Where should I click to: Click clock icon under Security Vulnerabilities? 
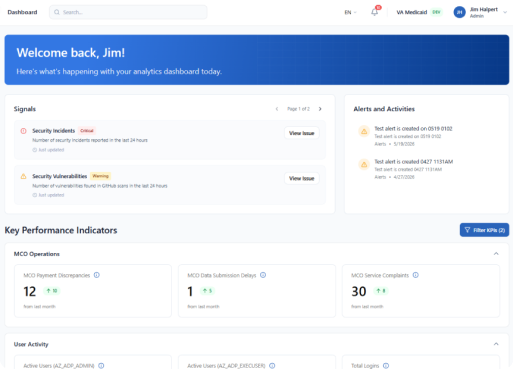click(34, 195)
